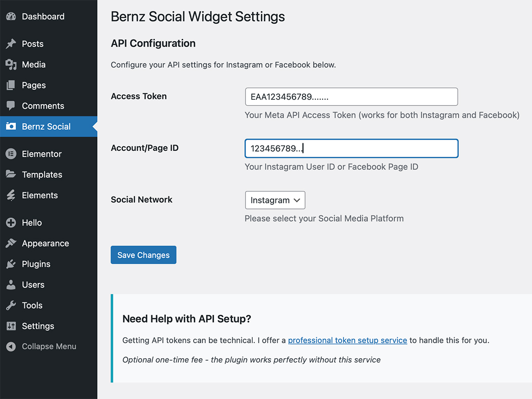Click the Users person icon
This screenshot has width=532, height=399.
point(11,285)
